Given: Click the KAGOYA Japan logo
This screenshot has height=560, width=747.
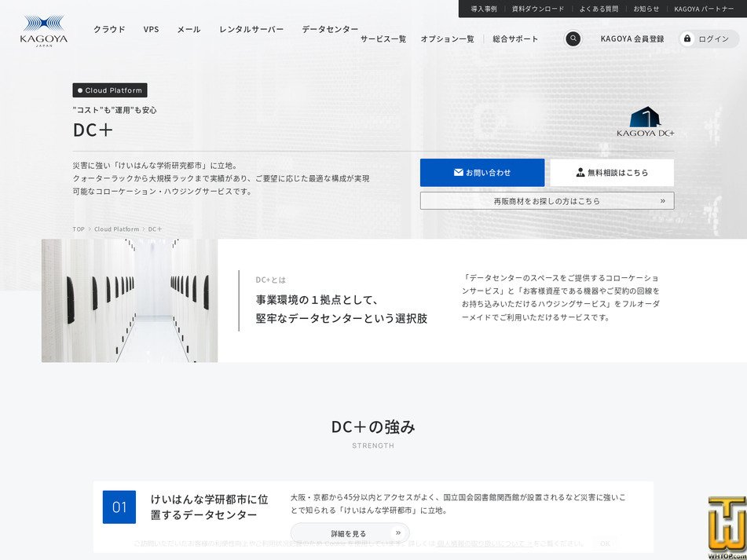Looking at the screenshot, I should click(x=44, y=31).
